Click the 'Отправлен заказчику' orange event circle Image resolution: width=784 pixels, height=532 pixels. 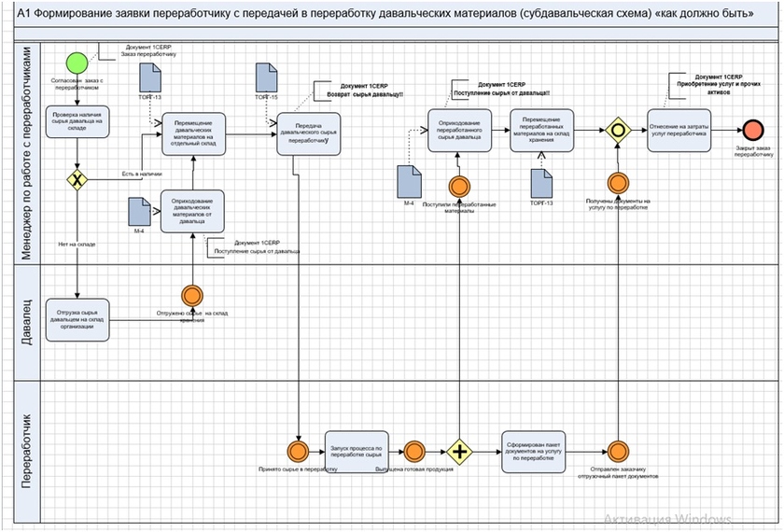(616, 451)
